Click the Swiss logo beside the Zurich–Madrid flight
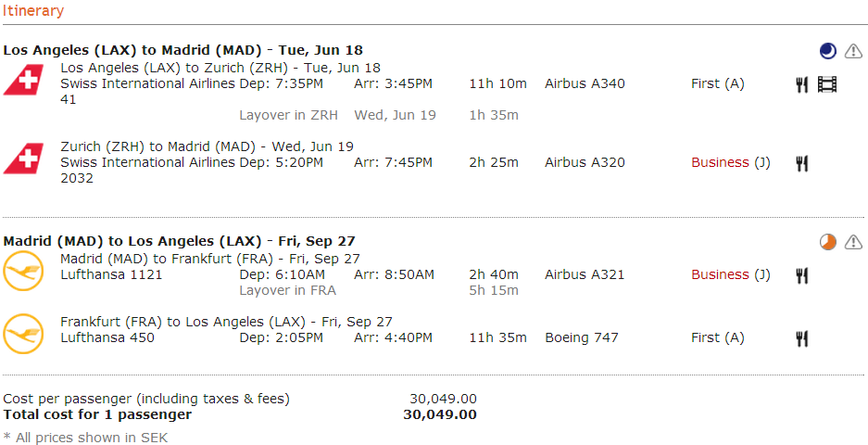 pyautogui.click(x=23, y=159)
